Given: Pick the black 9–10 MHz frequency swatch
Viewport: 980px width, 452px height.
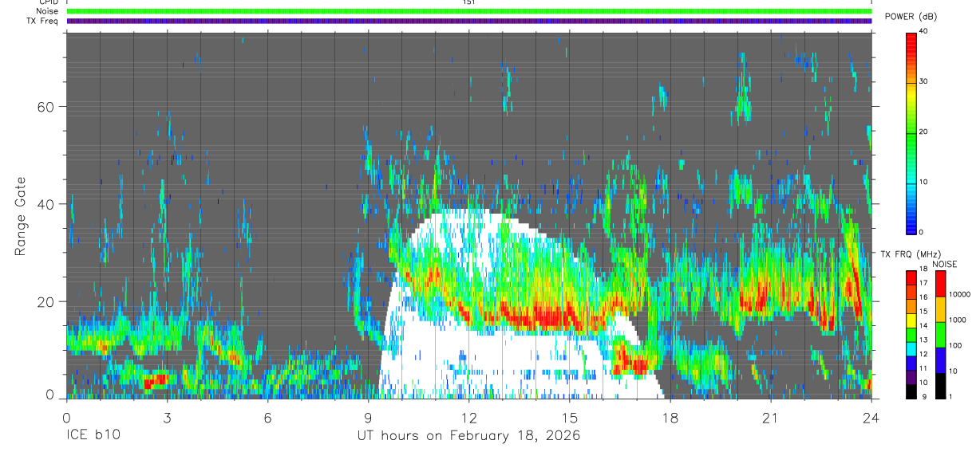Looking at the screenshot, I should 911,390.
